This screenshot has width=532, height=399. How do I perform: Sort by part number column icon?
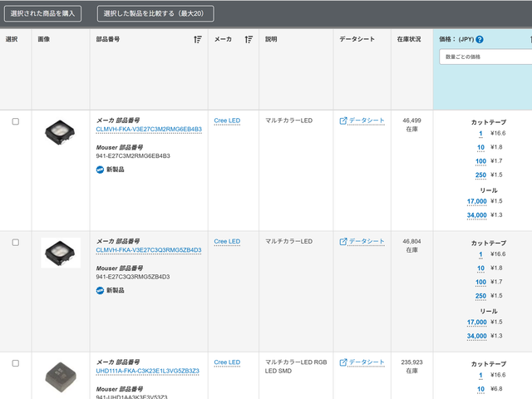pyautogui.click(x=198, y=39)
